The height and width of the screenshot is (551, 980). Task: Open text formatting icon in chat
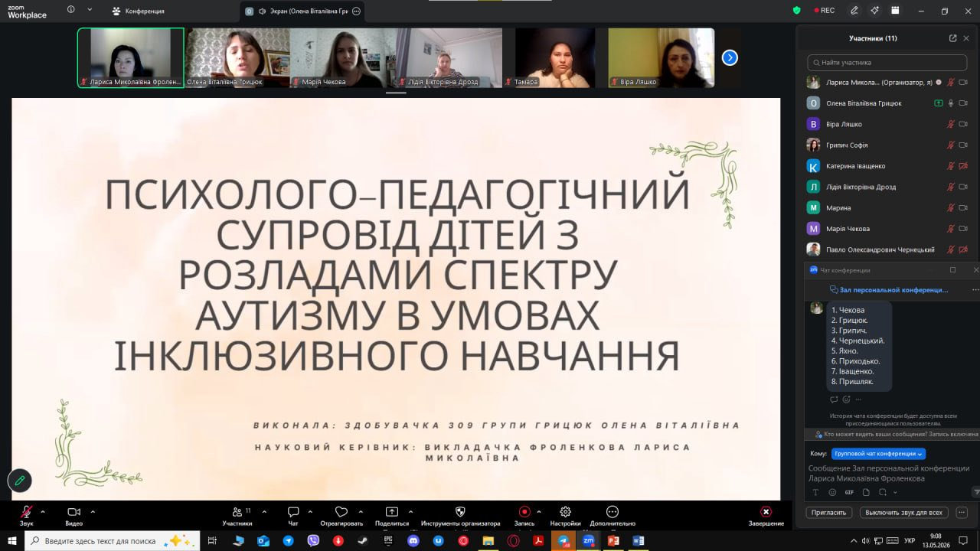pyautogui.click(x=815, y=492)
